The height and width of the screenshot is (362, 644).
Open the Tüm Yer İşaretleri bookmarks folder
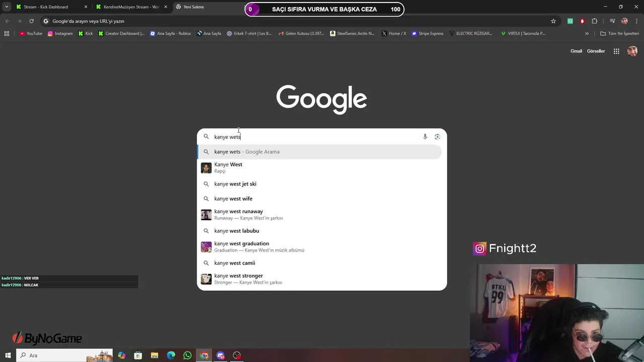pyautogui.click(x=620, y=34)
